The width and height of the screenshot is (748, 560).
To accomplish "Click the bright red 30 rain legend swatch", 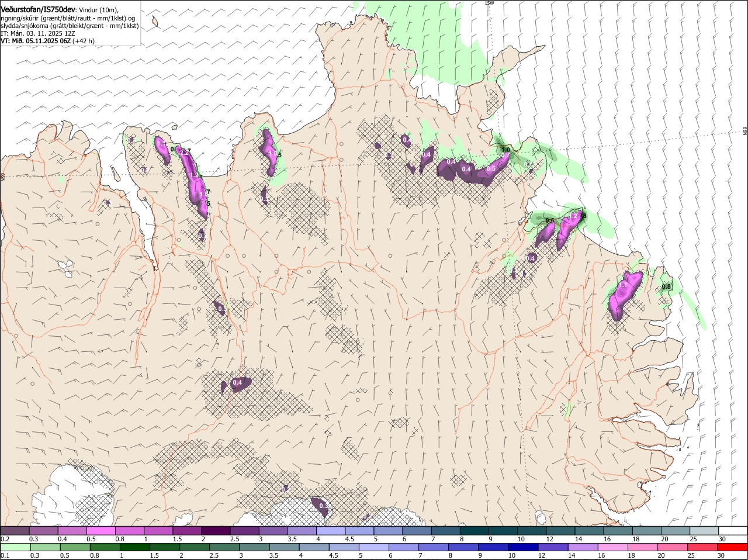I will [x=733, y=548].
